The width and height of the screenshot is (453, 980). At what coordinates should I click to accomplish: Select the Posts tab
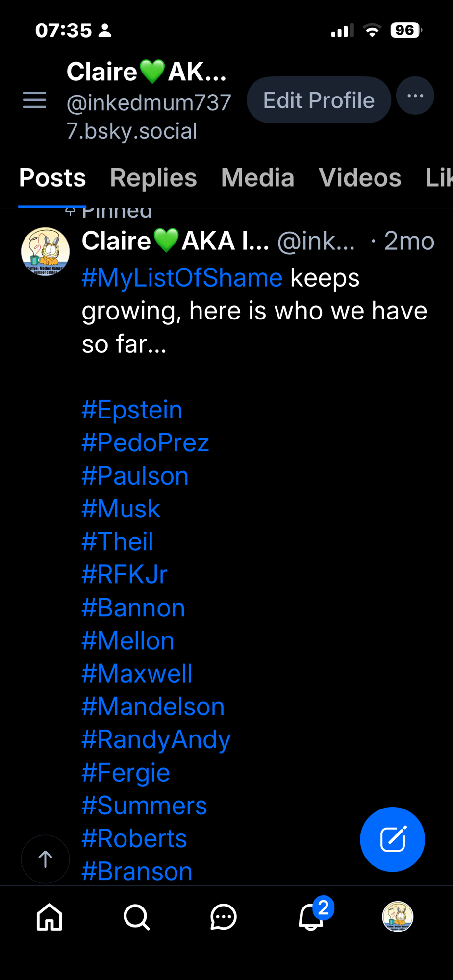pos(52,177)
